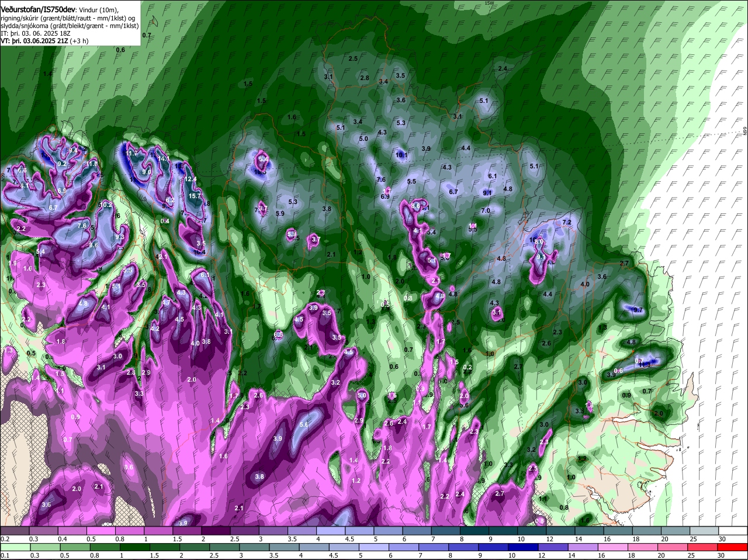Click the 12.4 precipitation value on the map
This screenshot has height=560, width=748.
[x=191, y=179]
